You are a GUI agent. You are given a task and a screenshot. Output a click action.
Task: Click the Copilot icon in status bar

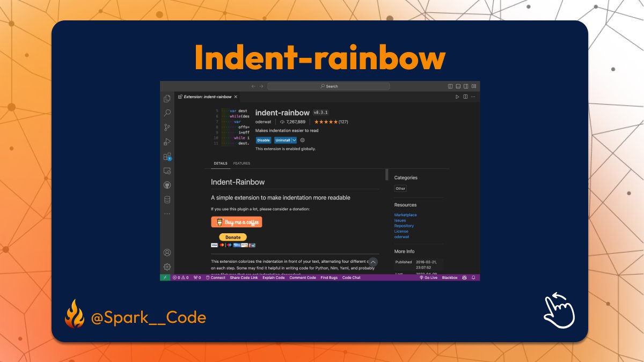click(465, 278)
